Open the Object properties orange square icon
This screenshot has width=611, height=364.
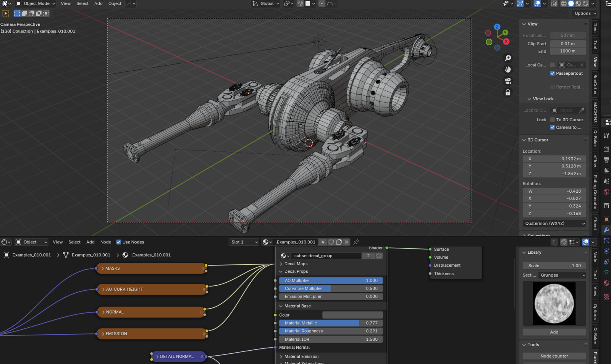point(606,219)
